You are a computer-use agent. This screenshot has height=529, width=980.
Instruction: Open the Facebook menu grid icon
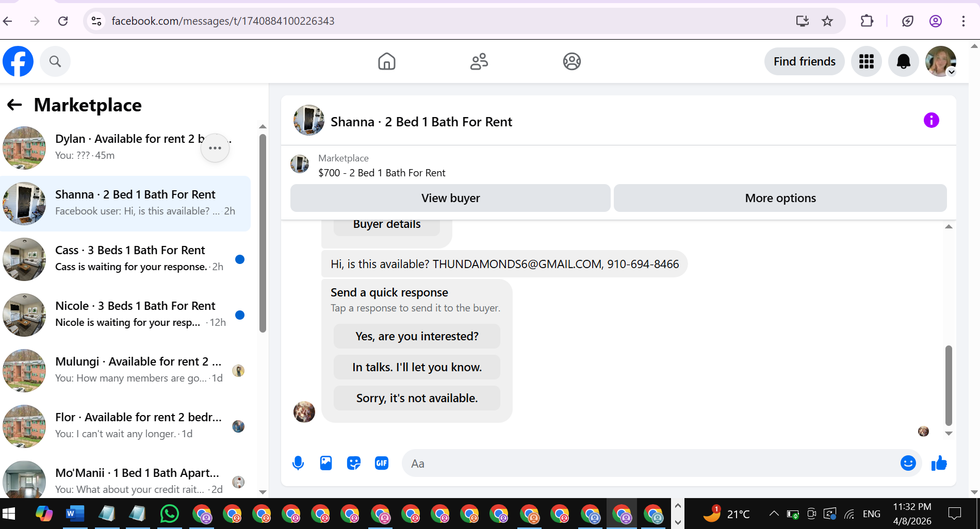[867, 61]
